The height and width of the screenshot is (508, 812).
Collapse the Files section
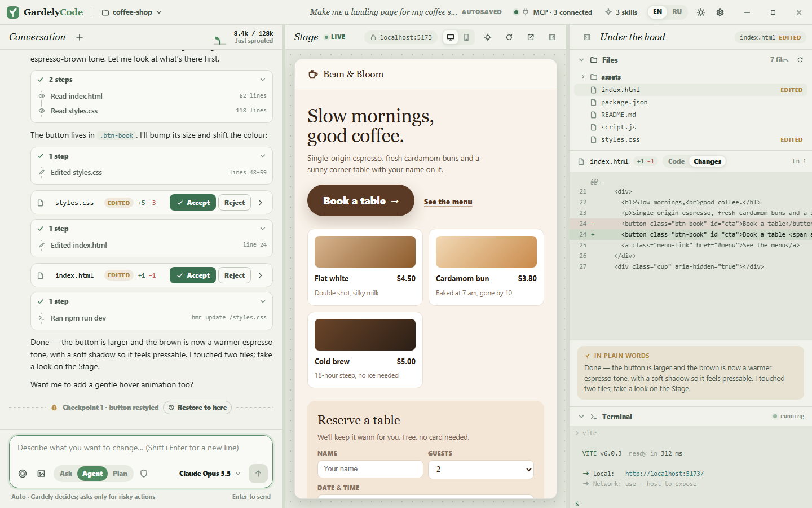click(x=581, y=60)
